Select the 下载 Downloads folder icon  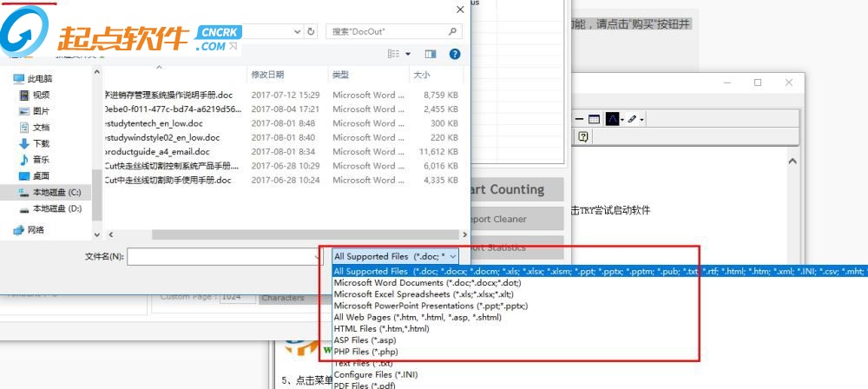[x=23, y=143]
